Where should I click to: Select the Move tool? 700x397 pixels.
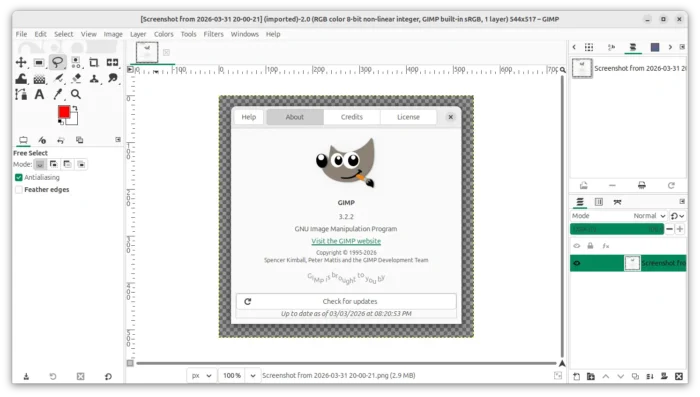click(21, 63)
